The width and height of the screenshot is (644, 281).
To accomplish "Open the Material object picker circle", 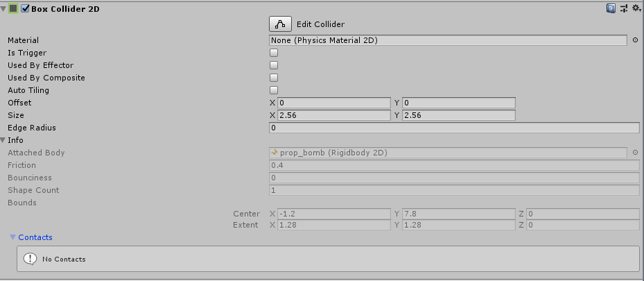I will click(x=635, y=40).
